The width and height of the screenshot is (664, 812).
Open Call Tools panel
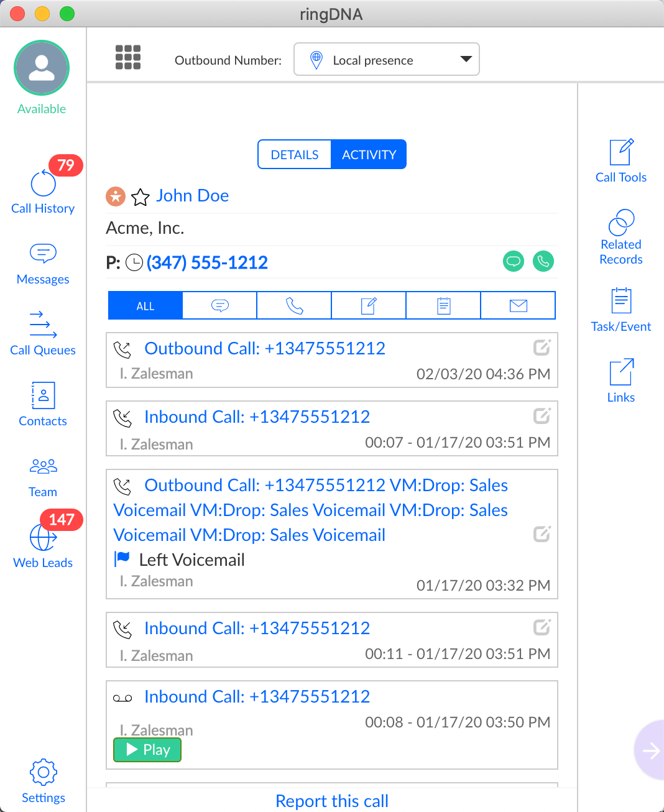pos(621,161)
